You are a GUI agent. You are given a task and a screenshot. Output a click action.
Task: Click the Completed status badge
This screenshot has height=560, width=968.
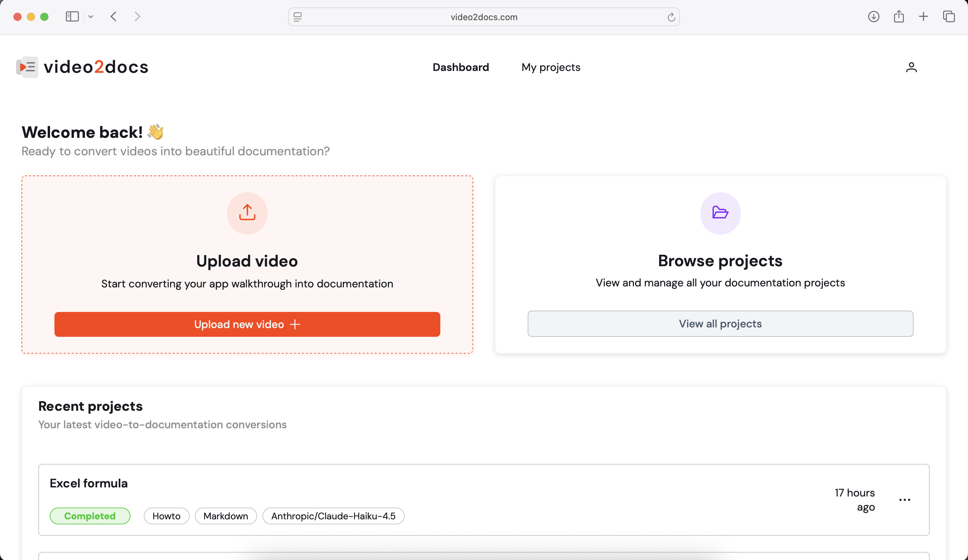tap(90, 516)
